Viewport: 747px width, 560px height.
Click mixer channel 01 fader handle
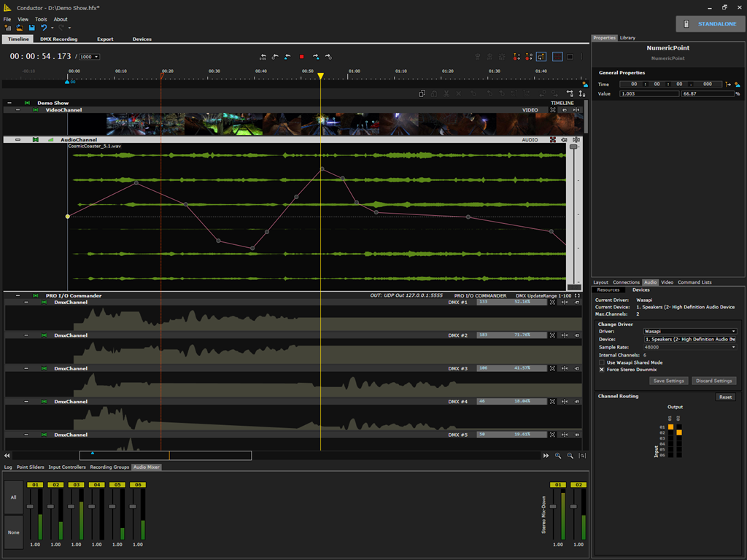pos(30,507)
